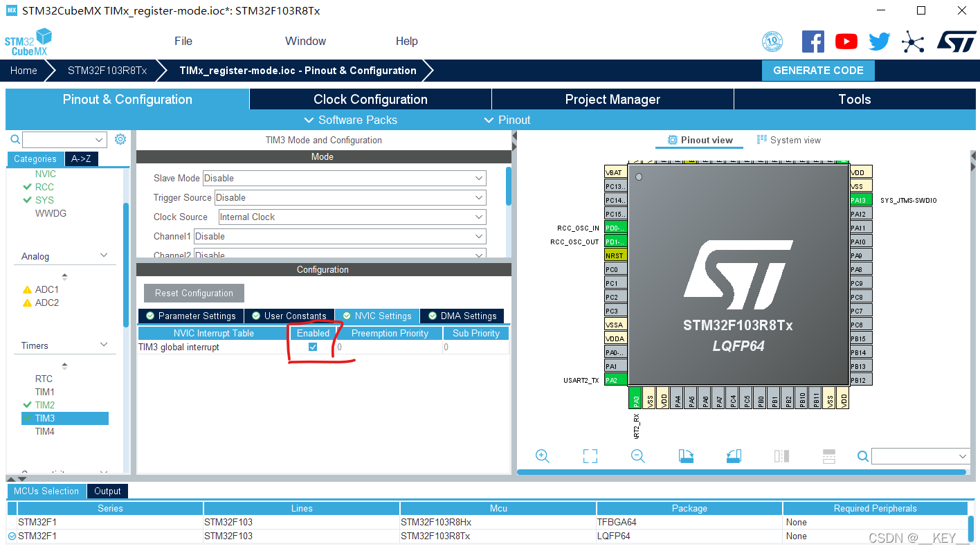Click the Reset Configuration button
980x551 pixels.
click(194, 293)
